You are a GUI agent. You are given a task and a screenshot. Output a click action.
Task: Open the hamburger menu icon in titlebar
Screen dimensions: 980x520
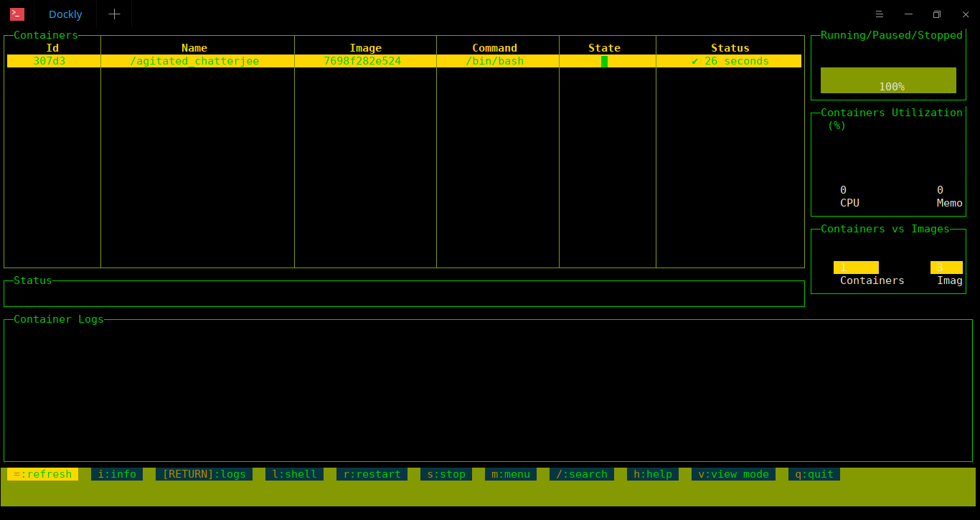(879, 14)
